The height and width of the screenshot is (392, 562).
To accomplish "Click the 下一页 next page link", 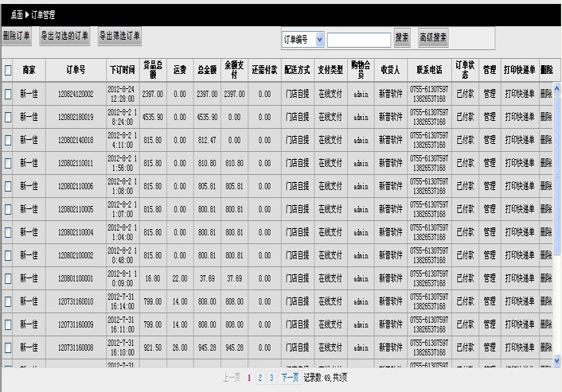I will point(289,378).
